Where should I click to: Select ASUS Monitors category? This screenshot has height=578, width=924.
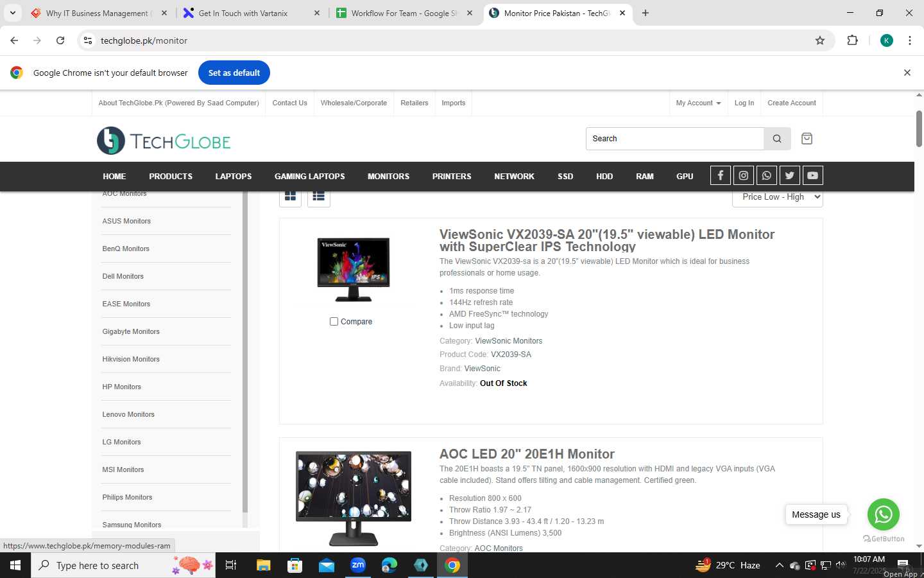coord(126,221)
